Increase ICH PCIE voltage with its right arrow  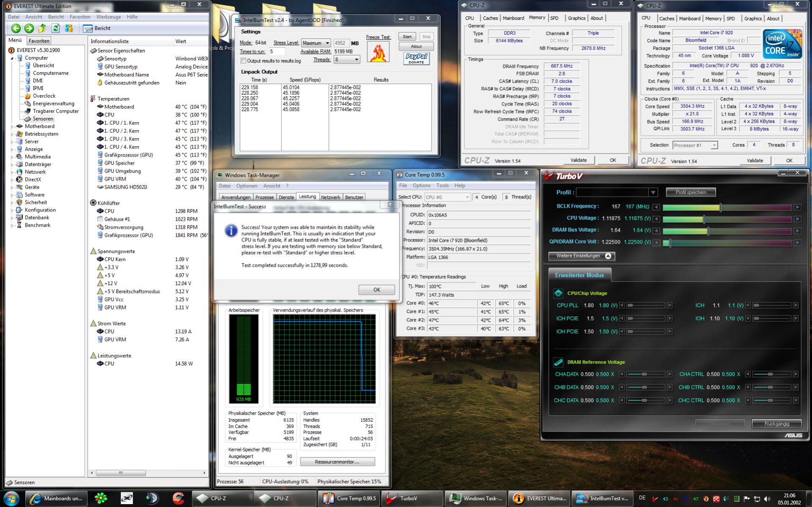click(x=669, y=318)
